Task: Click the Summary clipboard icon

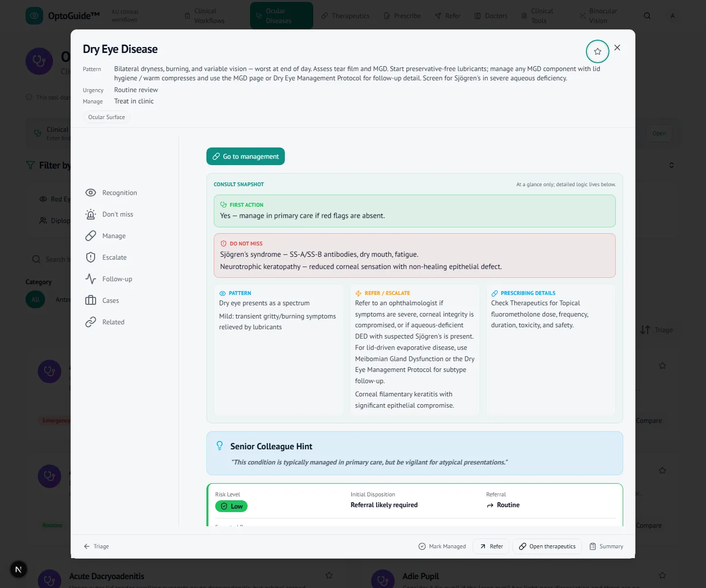Action: click(x=593, y=546)
